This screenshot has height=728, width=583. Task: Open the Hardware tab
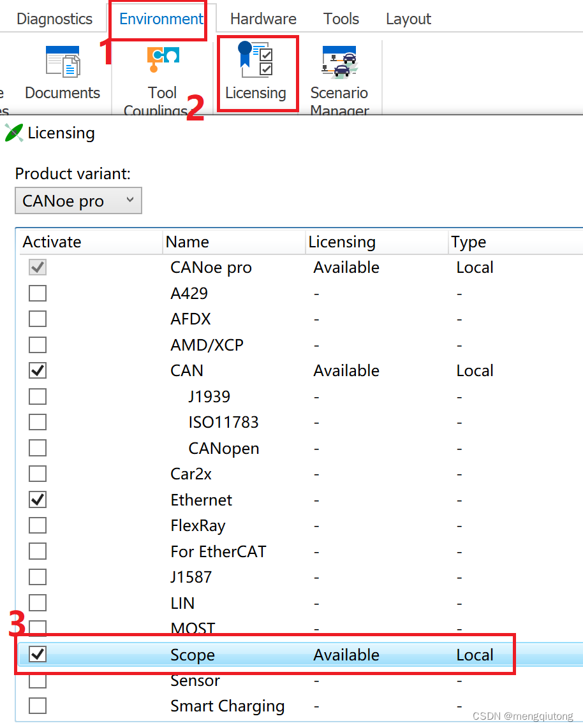click(x=263, y=18)
